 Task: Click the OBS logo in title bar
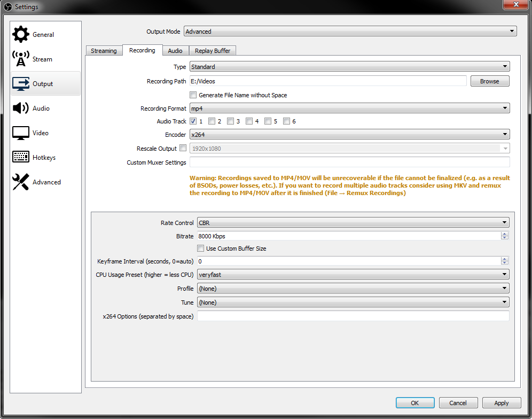pos(7,7)
